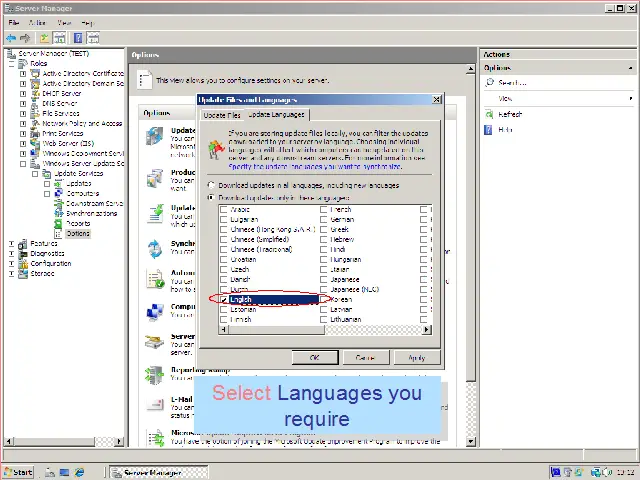Expand the Features tree node

pyautogui.click(x=12, y=243)
